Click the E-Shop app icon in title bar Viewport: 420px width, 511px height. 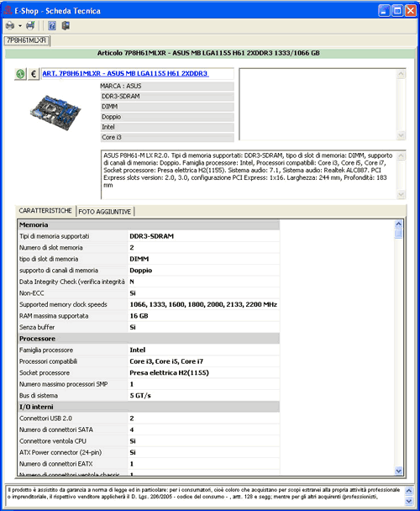(x=8, y=10)
